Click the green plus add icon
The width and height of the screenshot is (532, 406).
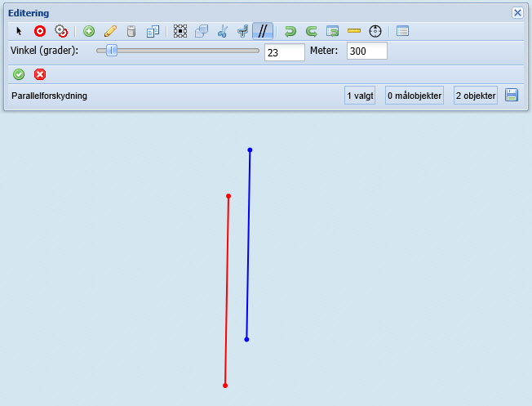89,31
